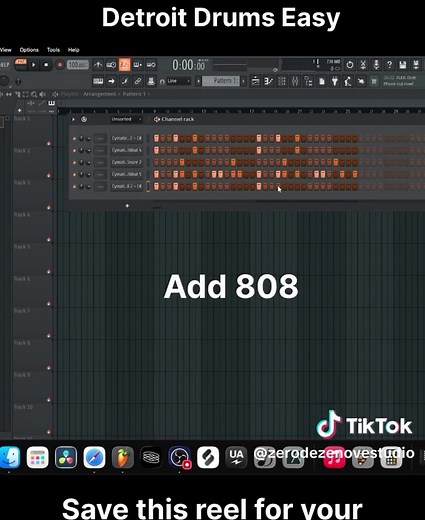Select the arrow before Pattern 1
Screen dimensions: 425x520
click(x=198, y=81)
